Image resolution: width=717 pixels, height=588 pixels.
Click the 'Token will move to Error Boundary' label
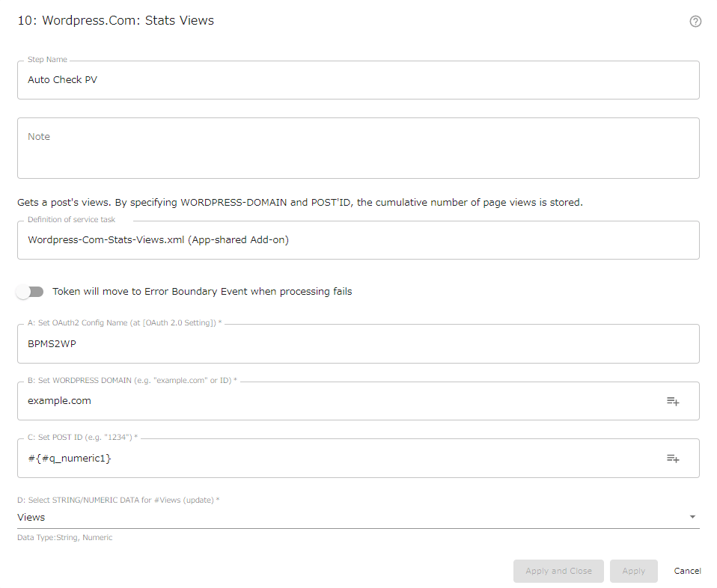(x=202, y=292)
